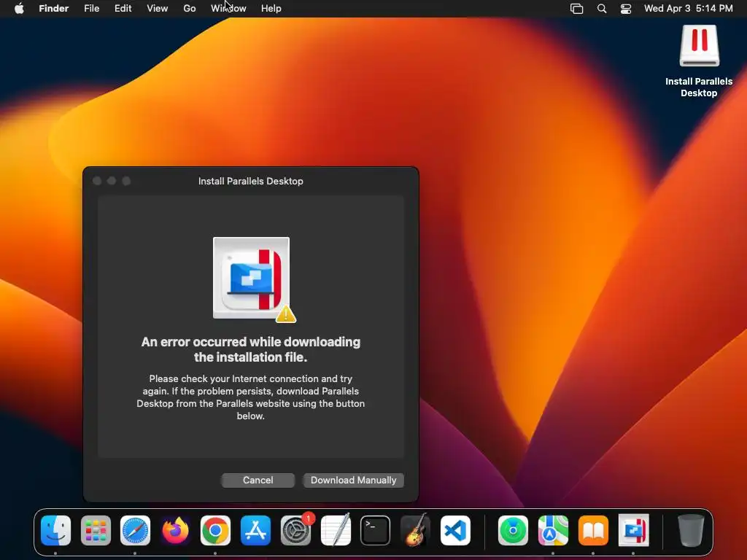Open the View menu
The image size is (747, 560).
click(x=158, y=9)
